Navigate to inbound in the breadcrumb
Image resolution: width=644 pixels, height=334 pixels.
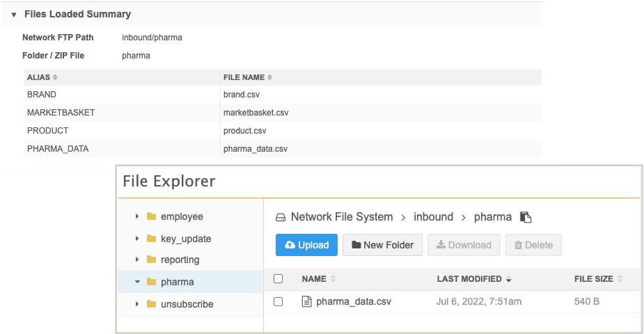point(433,217)
